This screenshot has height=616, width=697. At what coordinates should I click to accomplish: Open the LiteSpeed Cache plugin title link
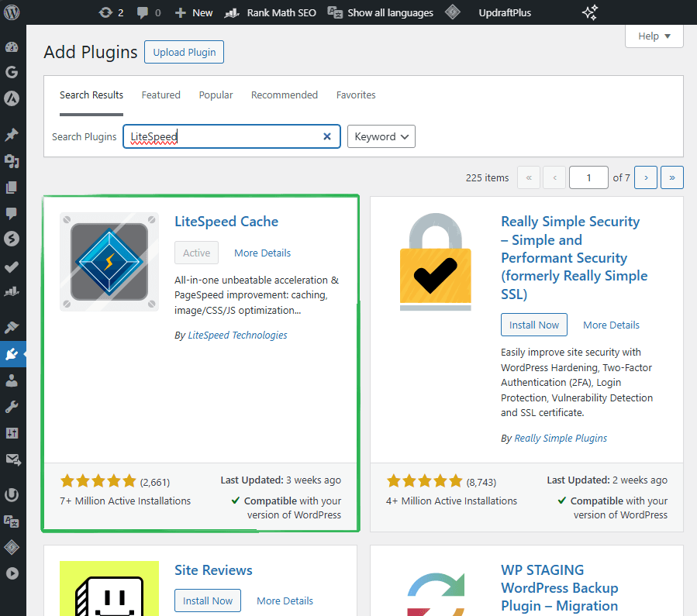click(226, 221)
